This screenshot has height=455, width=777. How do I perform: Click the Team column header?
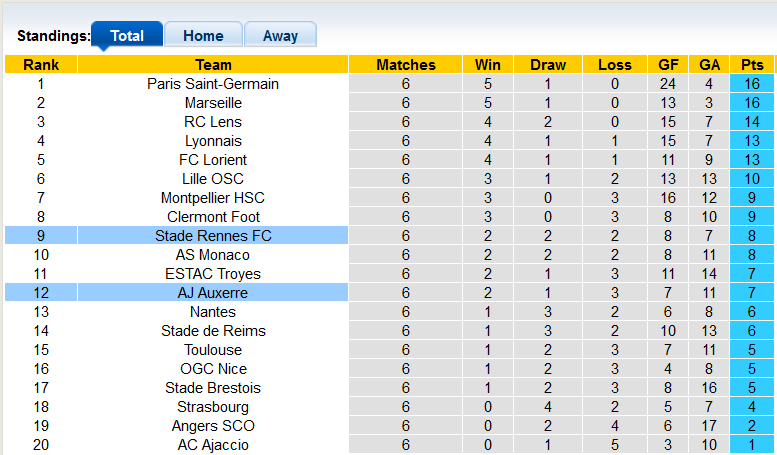[x=213, y=65]
